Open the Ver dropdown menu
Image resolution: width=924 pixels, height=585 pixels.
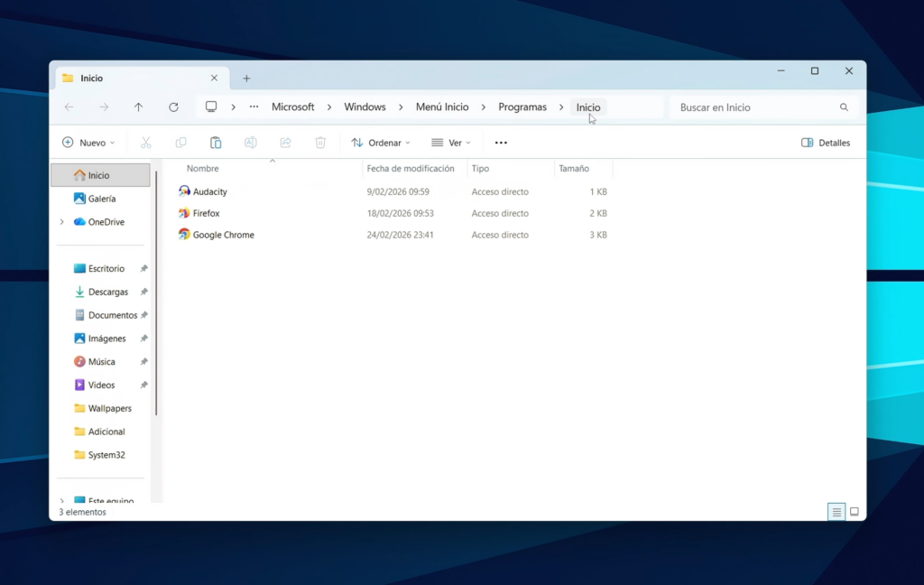coord(451,143)
